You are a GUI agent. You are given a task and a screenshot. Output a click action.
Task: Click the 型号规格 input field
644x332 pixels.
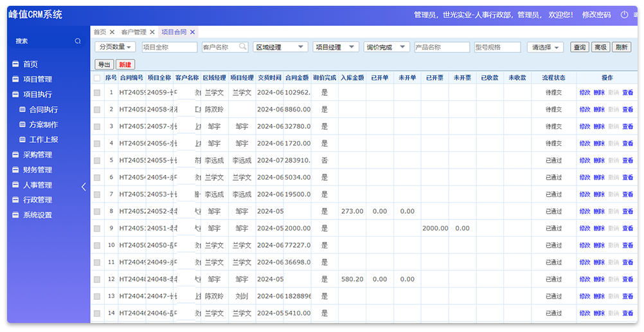(497, 48)
